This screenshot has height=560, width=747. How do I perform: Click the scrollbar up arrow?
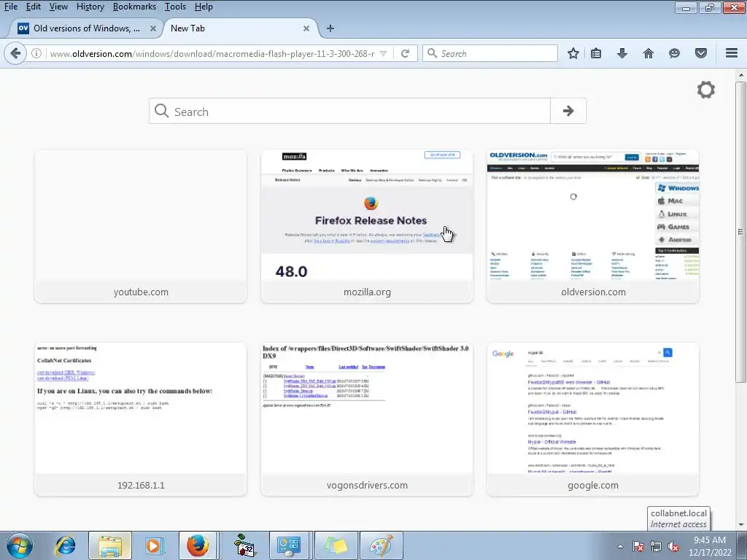(740, 75)
